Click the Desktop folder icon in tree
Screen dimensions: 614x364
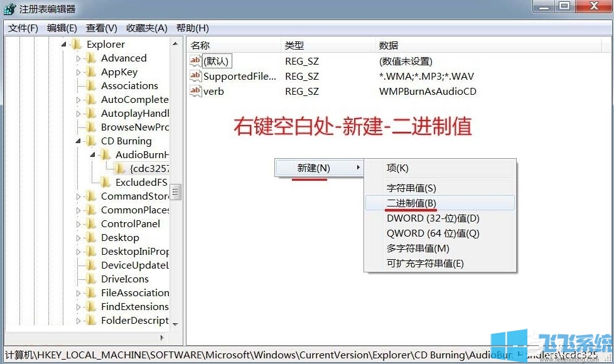[92, 237]
